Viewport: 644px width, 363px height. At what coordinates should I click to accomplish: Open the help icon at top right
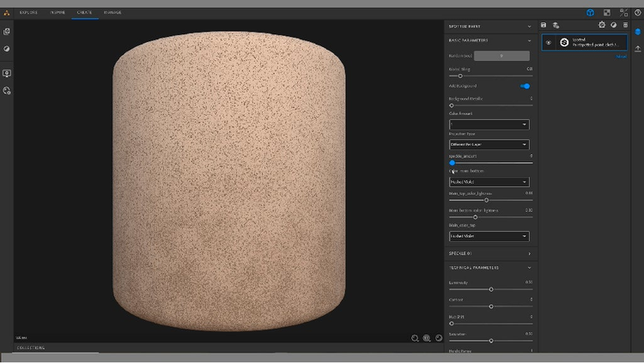pyautogui.click(x=638, y=13)
